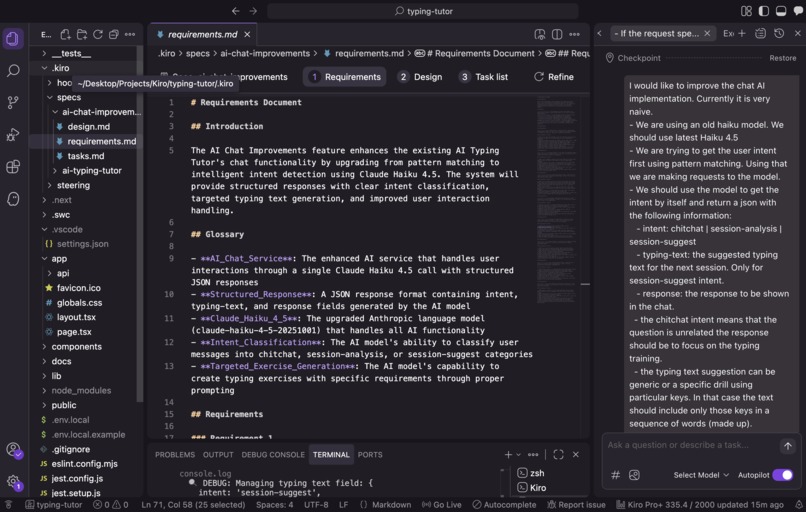Screen dimensions: 806x512
Task: Switch to the PROBLEMS panel tab
Action: 175,454
